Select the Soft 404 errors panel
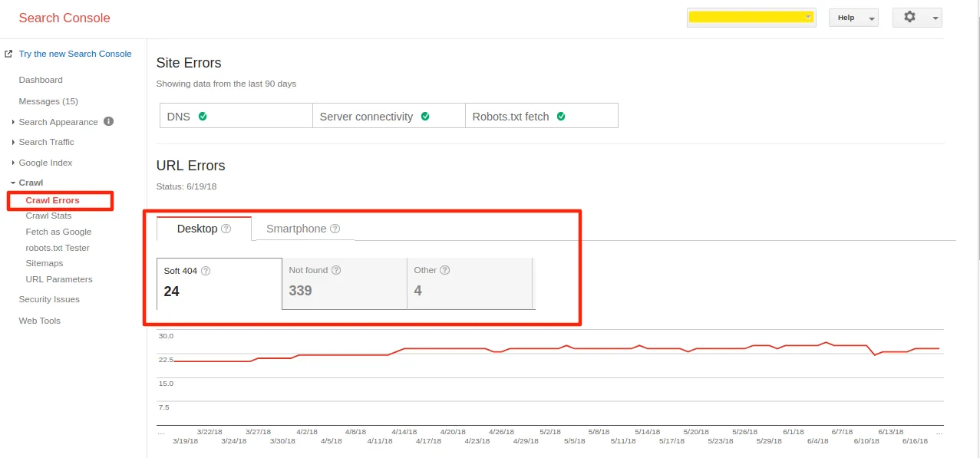This screenshot has width=980, height=458. click(218, 284)
